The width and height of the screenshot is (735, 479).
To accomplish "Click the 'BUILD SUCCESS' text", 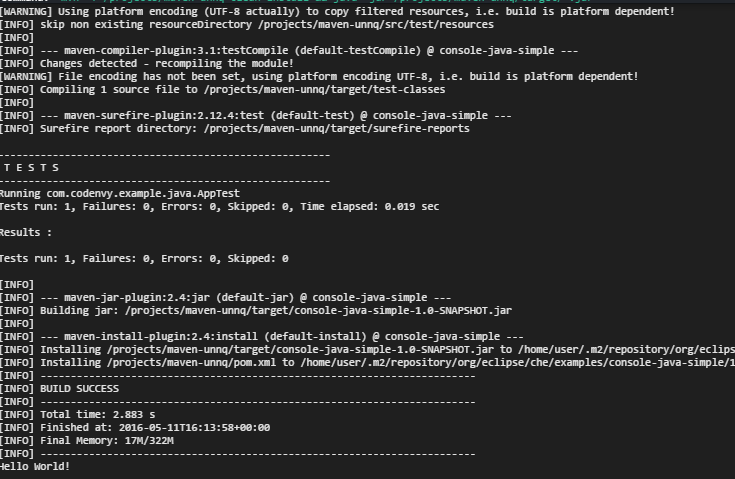I will click(79, 389).
